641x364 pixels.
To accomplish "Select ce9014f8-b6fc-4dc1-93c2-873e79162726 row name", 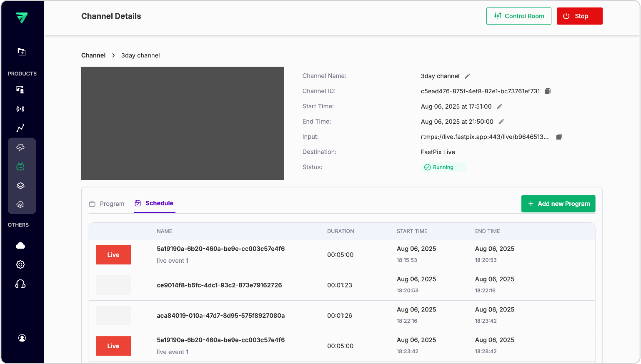I will (219, 285).
